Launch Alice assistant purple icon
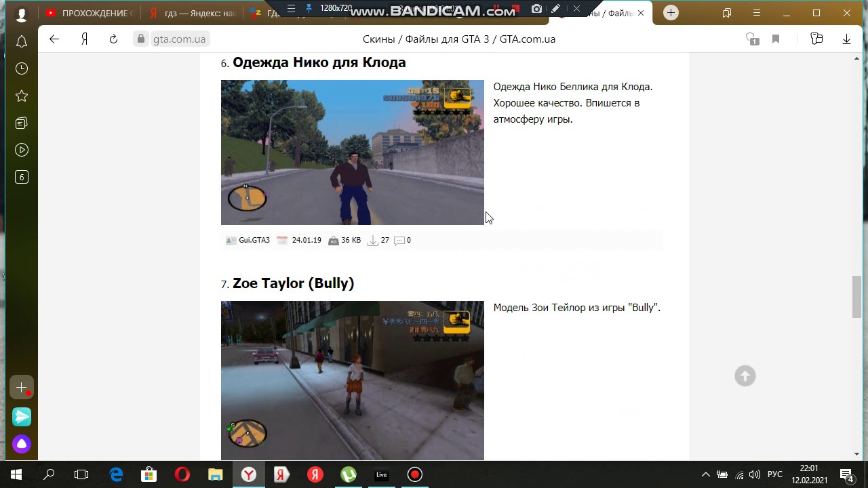Viewport: 868px width, 488px height. pyautogui.click(x=22, y=444)
